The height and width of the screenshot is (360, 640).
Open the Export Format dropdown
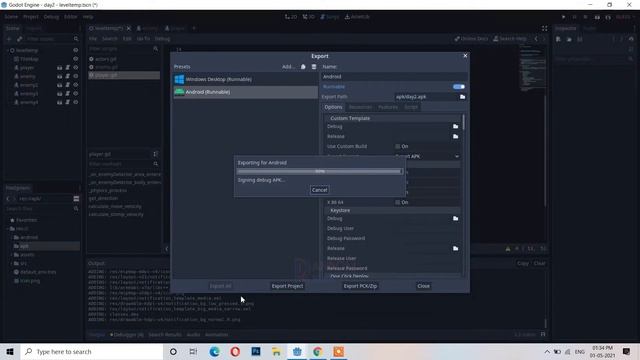pyautogui.click(x=427, y=156)
